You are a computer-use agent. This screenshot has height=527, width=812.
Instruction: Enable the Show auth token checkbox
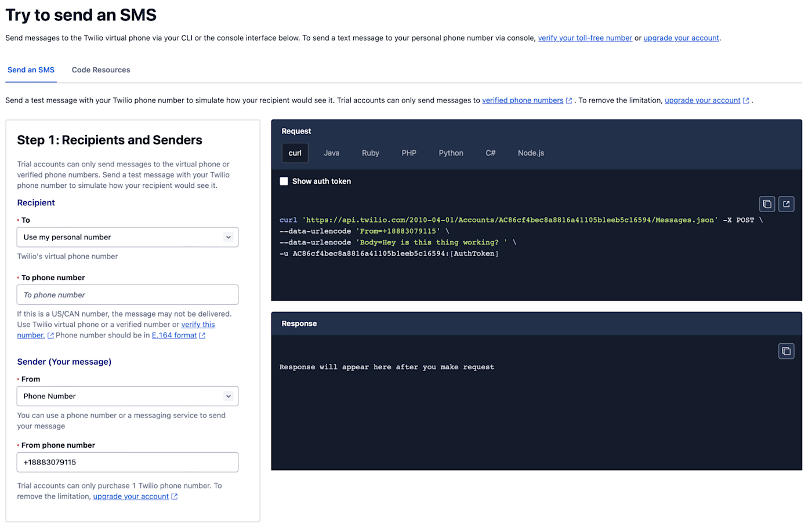284,181
